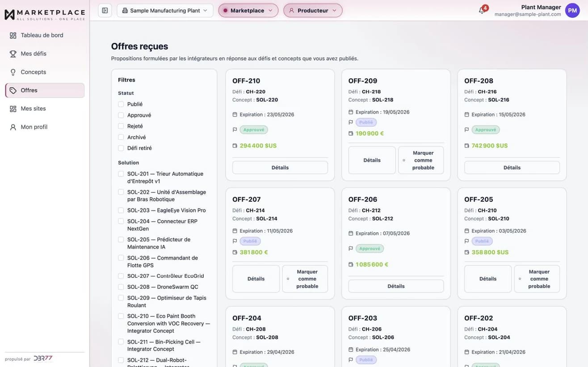Click the OFF-204 card title
Screen dimensions: 588x367
pyautogui.click(x=247, y=318)
